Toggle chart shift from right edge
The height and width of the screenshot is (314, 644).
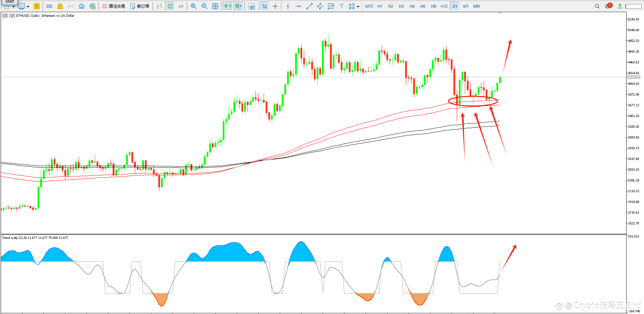click(x=238, y=6)
